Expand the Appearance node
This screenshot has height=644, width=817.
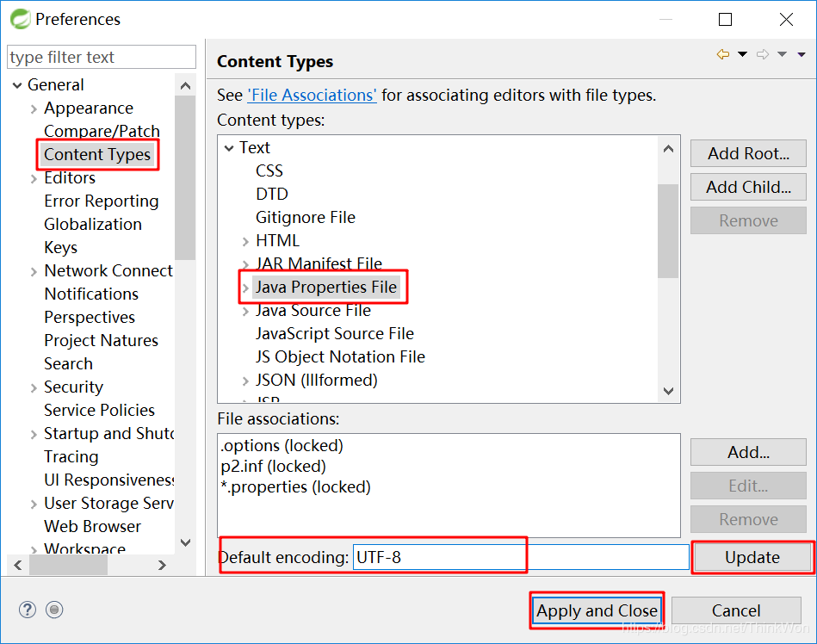tap(34, 108)
